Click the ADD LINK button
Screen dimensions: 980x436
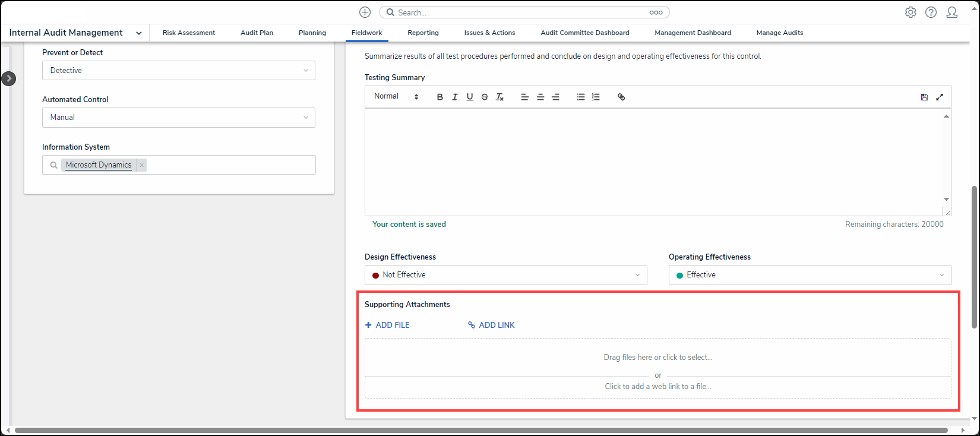coord(491,325)
